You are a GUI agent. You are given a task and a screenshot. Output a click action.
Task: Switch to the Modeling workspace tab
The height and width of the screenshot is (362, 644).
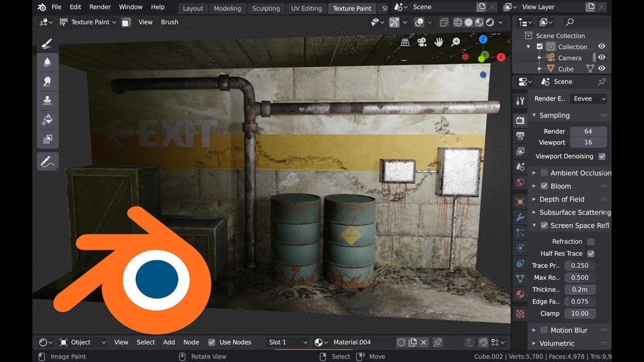227,9
